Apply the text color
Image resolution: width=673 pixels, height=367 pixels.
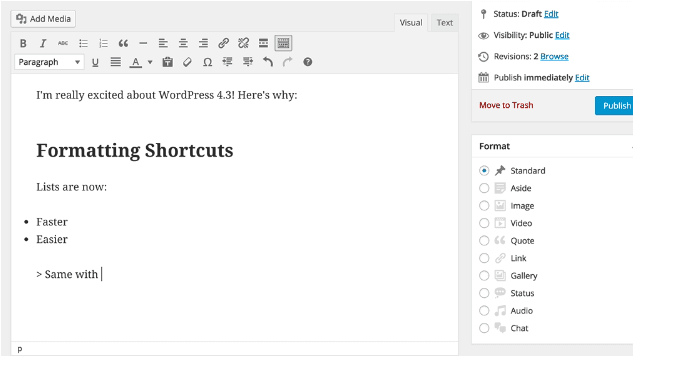pos(136,62)
